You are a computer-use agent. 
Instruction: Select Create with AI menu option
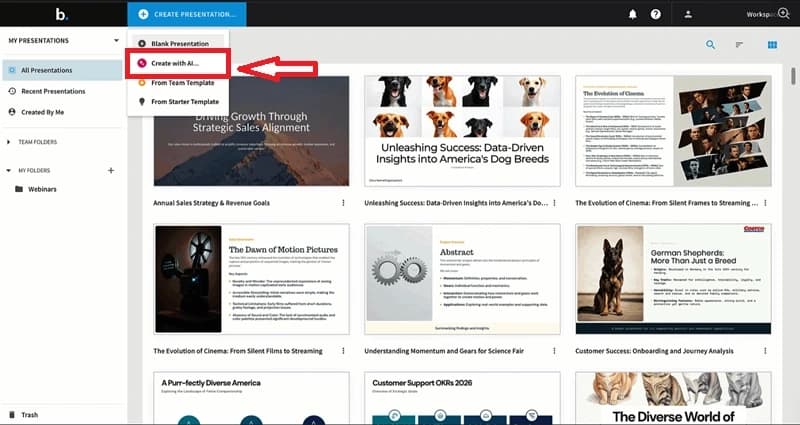(178, 64)
